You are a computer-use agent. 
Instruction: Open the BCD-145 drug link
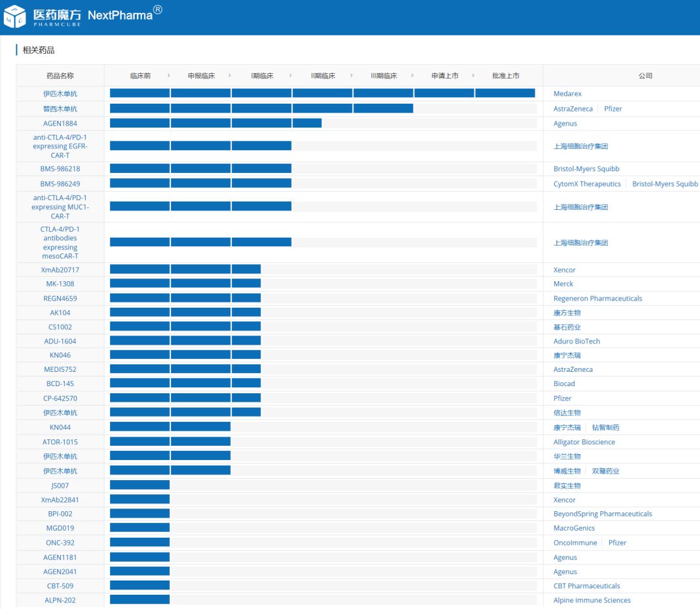pyautogui.click(x=60, y=384)
